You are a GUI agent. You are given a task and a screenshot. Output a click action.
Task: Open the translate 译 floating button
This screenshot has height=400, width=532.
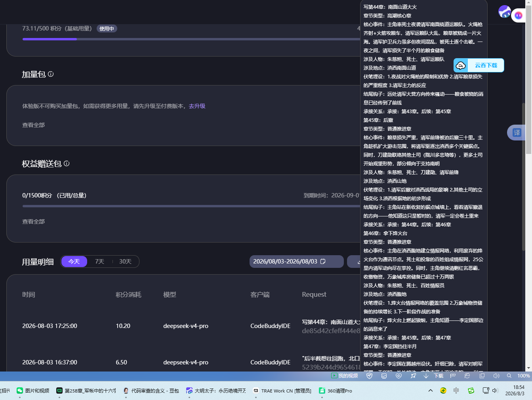click(x=517, y=133)
